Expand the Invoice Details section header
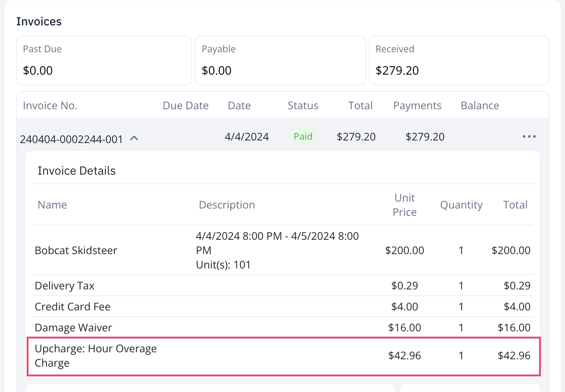 click(x=77, y=170)
